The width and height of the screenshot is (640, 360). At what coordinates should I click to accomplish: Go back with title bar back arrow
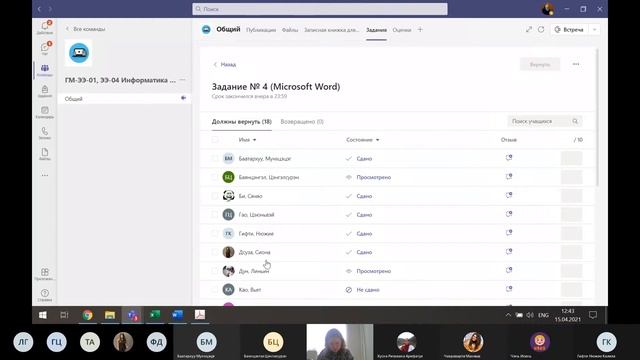click(x=39, y=9)
